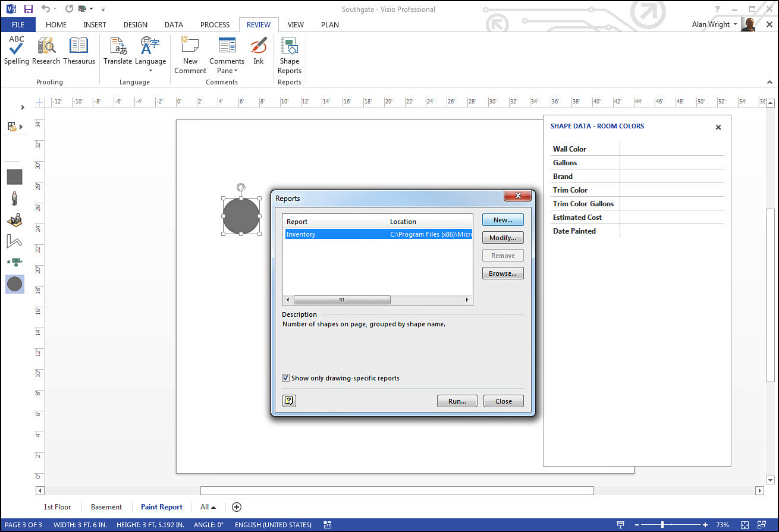Open the Undo history dropdown arrow
The image size is (779, 532).
pyautogui.click(x=56, y=10)
